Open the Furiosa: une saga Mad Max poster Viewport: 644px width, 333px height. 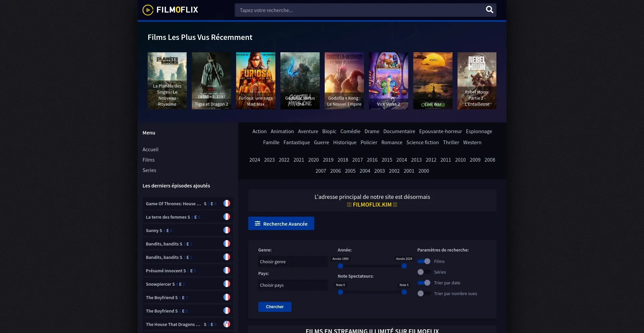(256, 80)
